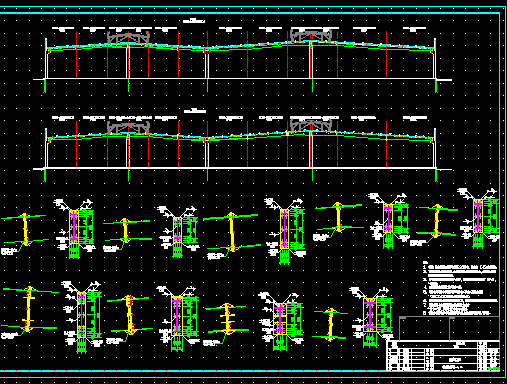Select the white end column at lower elevation's right end
Screen dimensions: 507x384
click(435, 149)
